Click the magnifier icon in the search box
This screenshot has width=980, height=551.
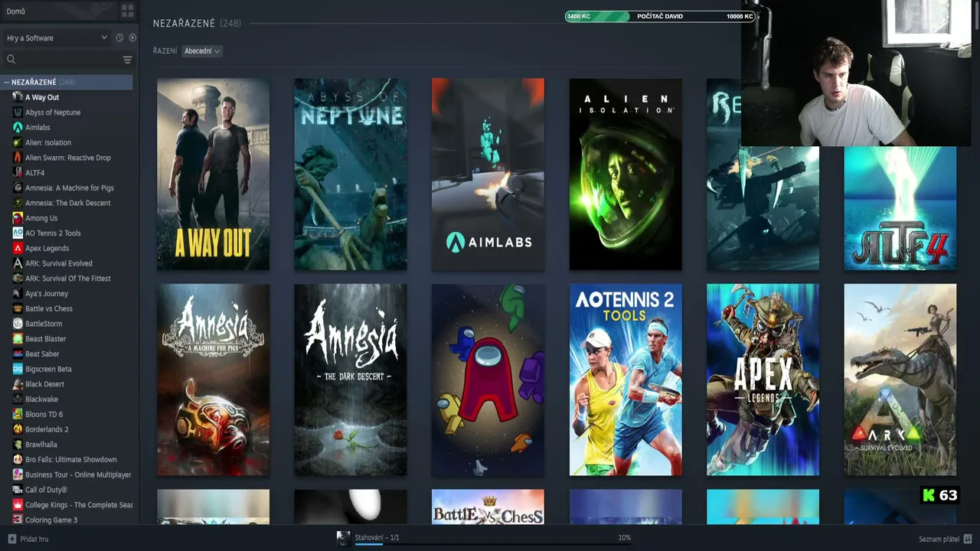11,59
